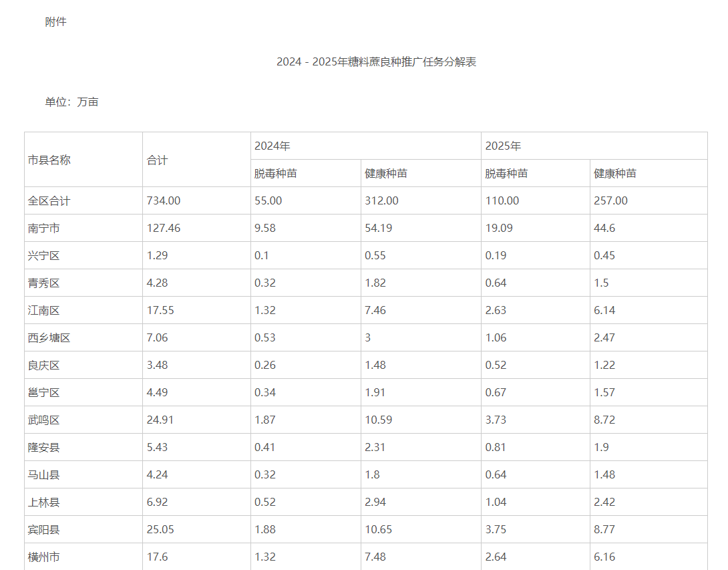Select the 健康种苗 subheader under 2025年
The width and height of the screenshot is (728, 570).
point(616,172)
